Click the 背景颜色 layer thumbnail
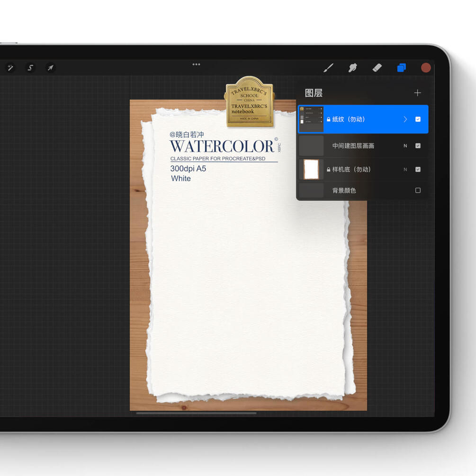 (311, 190)
